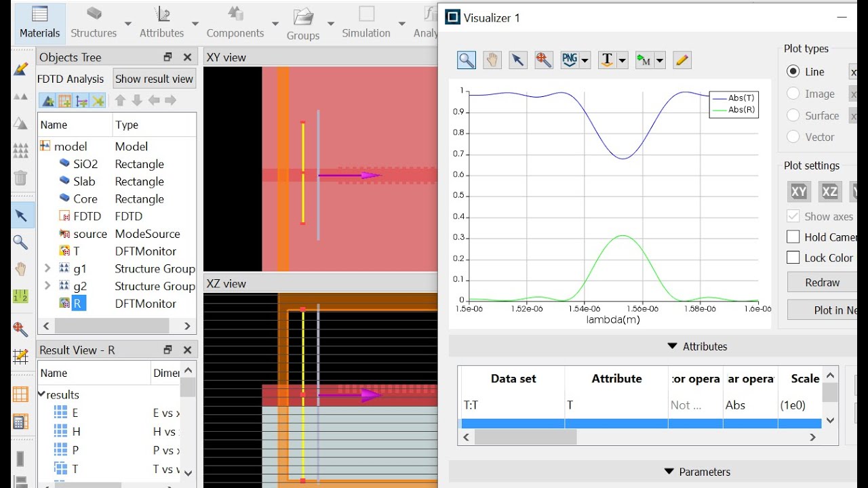Click the first Objects Tree filter icon
Viewport: 868px width, 488px height.
click(x=48, y=101)
